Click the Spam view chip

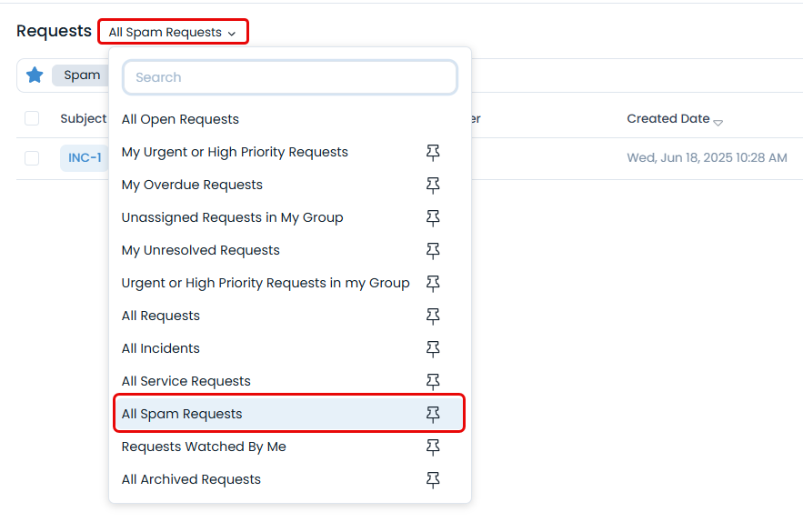81,75
